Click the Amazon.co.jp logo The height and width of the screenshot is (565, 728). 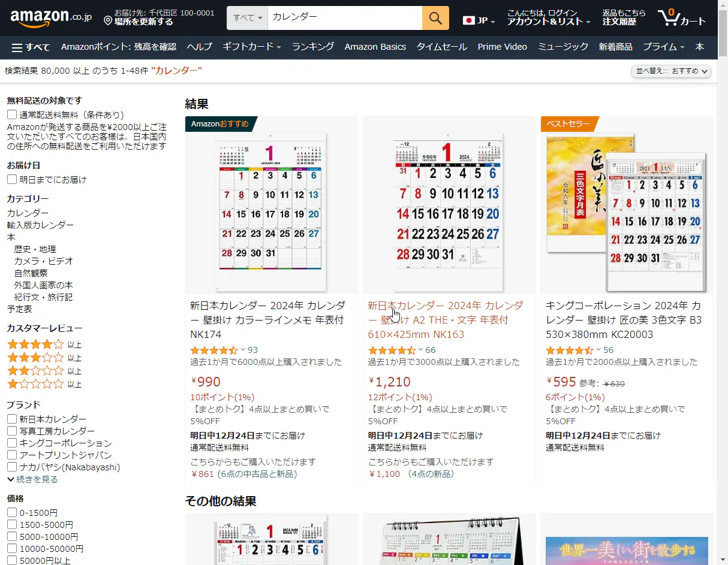click(50, 18)
